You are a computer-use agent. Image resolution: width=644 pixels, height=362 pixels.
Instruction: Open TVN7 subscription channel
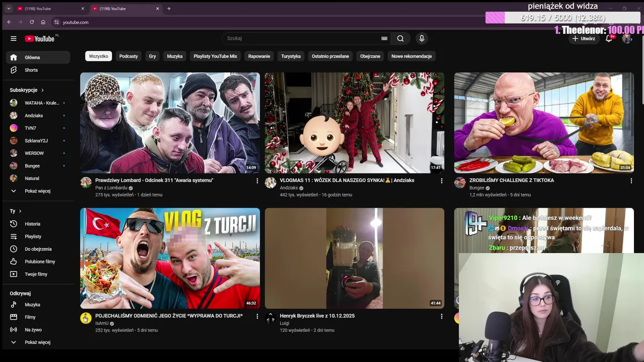[38, 128]
